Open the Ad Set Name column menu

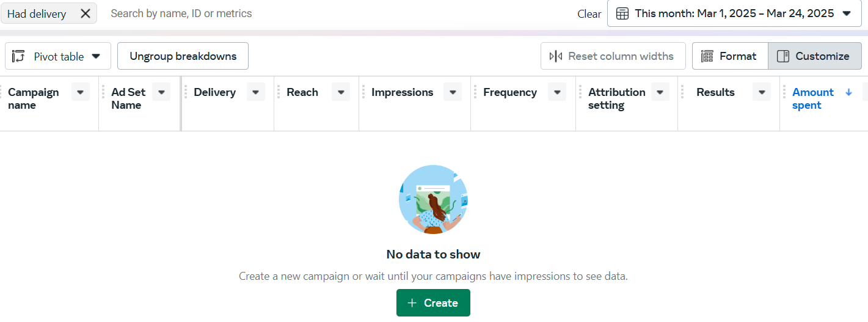point(161,92)
